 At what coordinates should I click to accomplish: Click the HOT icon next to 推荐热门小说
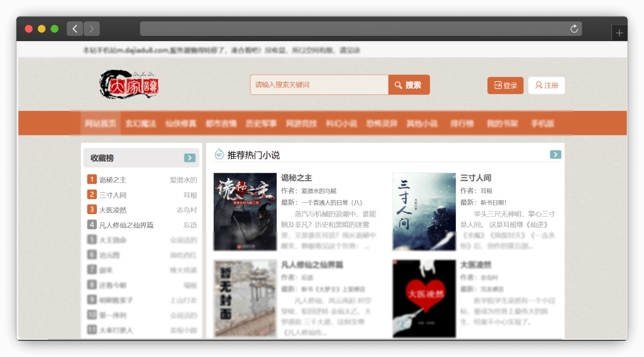click(x=219, y=154)
